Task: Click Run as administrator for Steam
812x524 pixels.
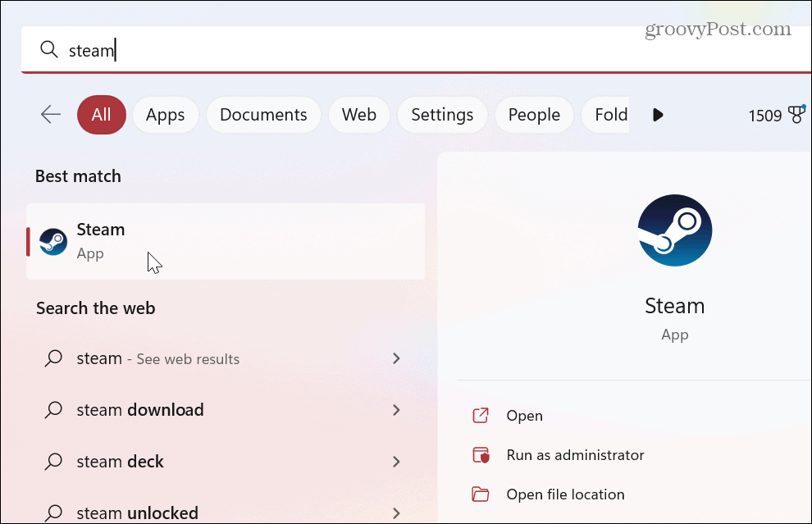Action: tap(575, 454)
